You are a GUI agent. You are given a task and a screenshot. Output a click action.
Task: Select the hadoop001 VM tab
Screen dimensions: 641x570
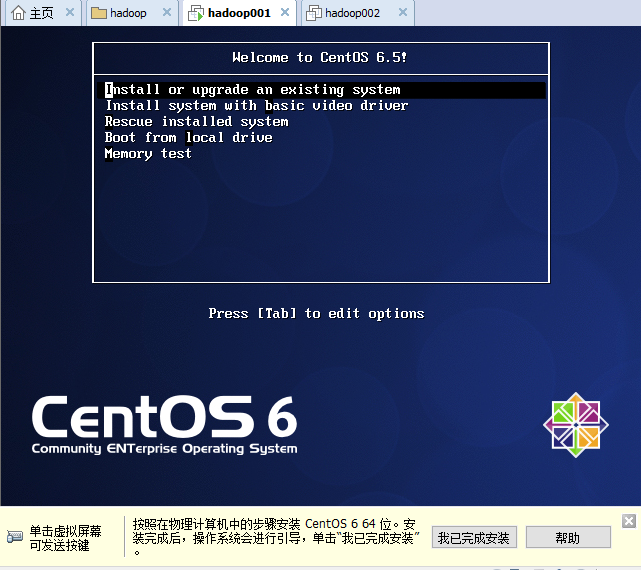point(239,13)
